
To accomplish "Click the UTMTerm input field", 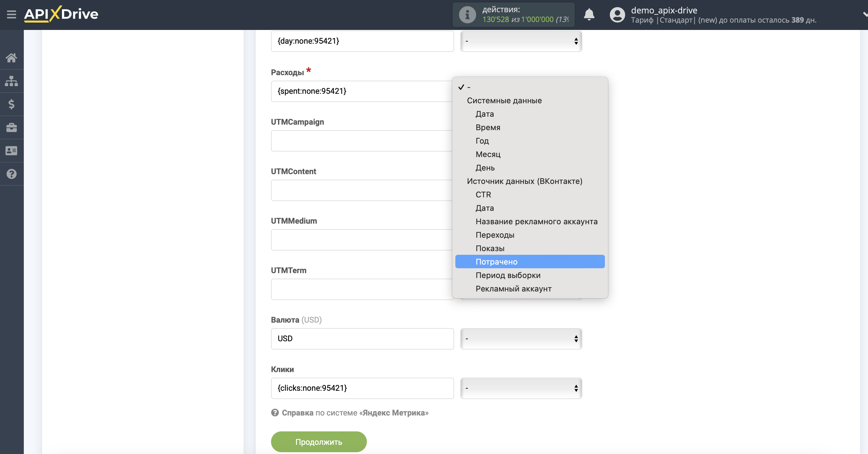I will coord(362,289).
